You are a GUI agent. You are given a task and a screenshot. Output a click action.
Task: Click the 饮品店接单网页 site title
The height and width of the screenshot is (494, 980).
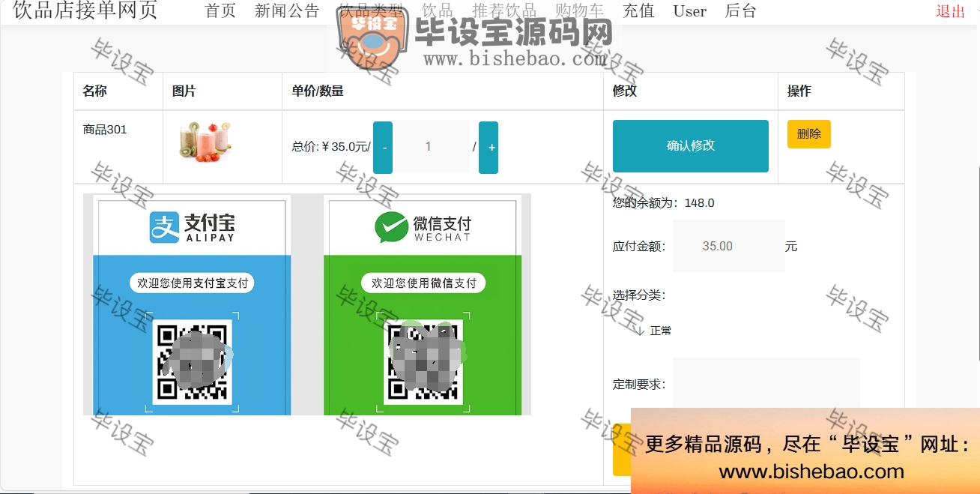pos(85,10)
